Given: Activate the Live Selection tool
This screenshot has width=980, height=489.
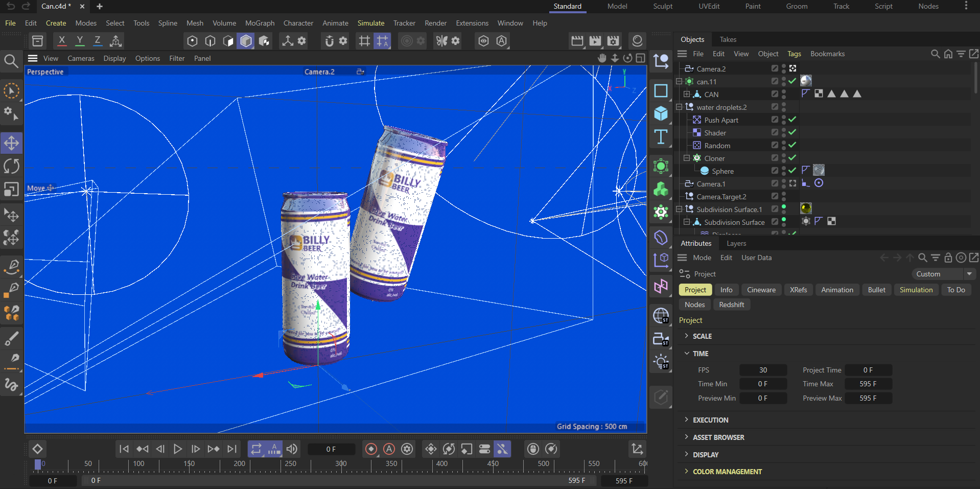Looking at the screenshot, I should tap(11, 91).
